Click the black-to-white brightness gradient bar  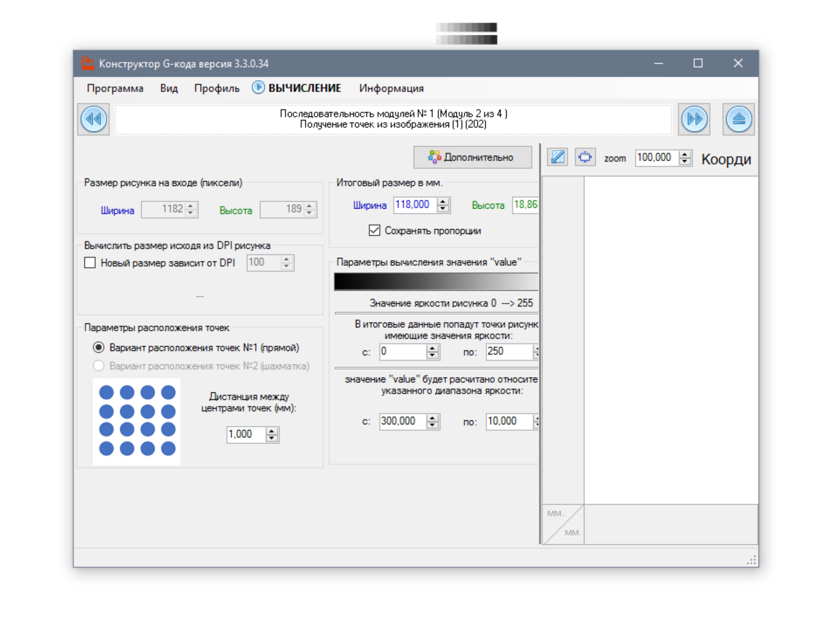coord(436,282)
